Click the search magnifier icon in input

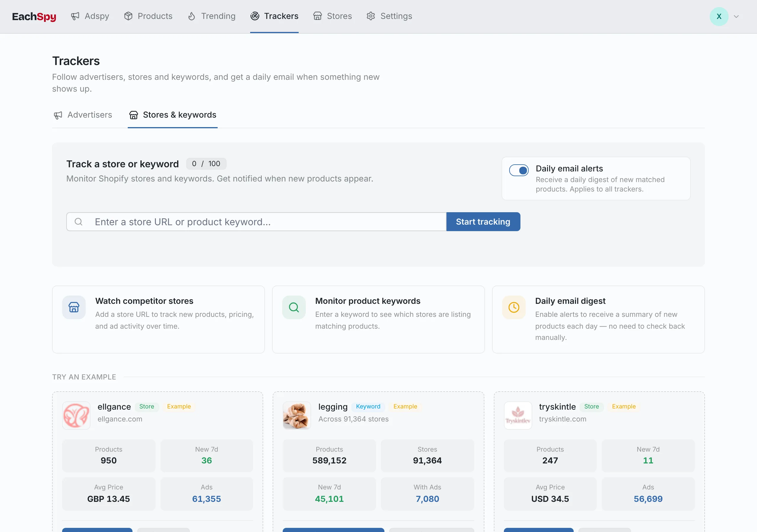coord(78,222)
